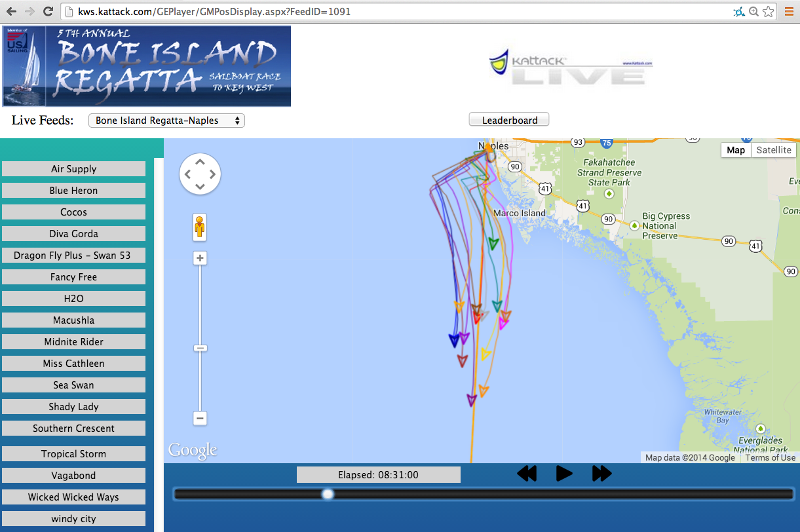Click the yellow boat marker on map

point(485,354)
